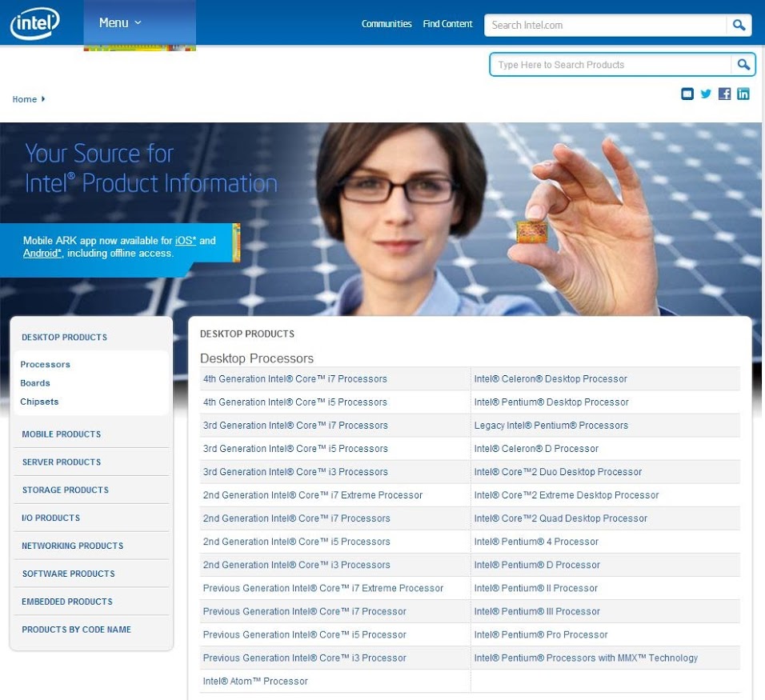Select Desktop Products sidebar section
This screenshot has width=765, height=700.
pos(64,337)
